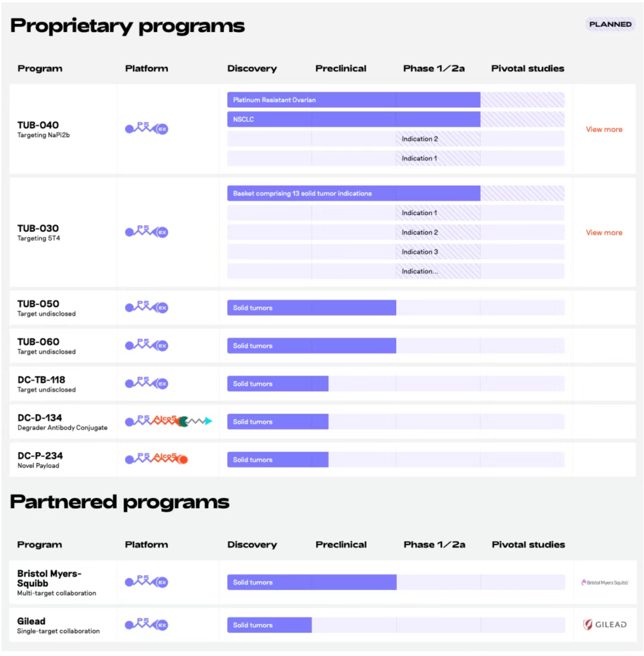Click the DC-TB-118 platform icon
The width and height of the screenshot is (644, 656).
pyautogui.click(x=147, y=383)
